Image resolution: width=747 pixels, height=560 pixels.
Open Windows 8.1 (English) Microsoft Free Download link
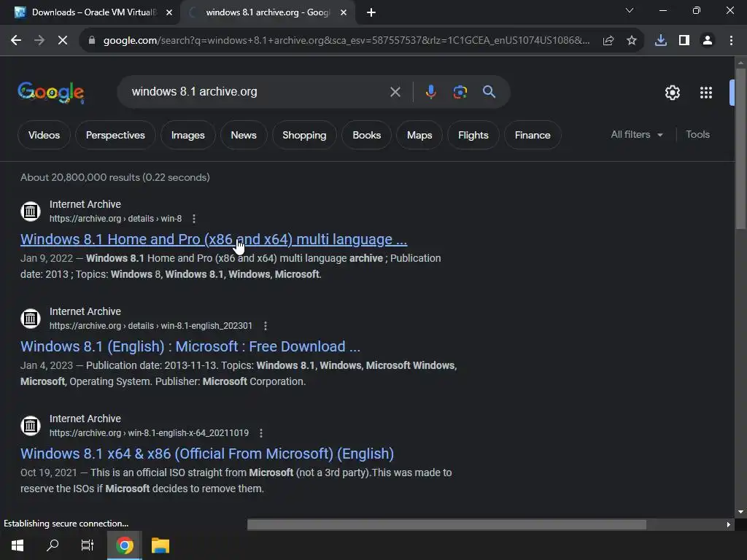coord(190,346)
